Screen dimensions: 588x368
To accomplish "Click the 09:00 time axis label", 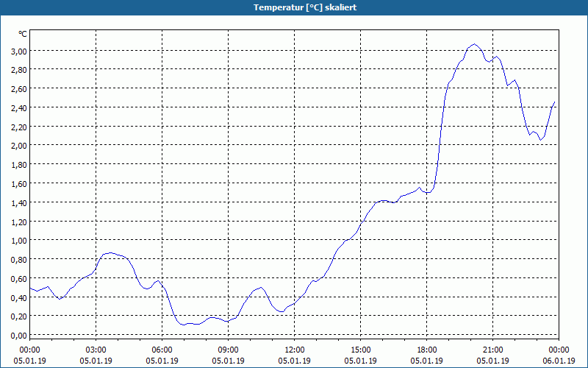I will click(228, 350).
